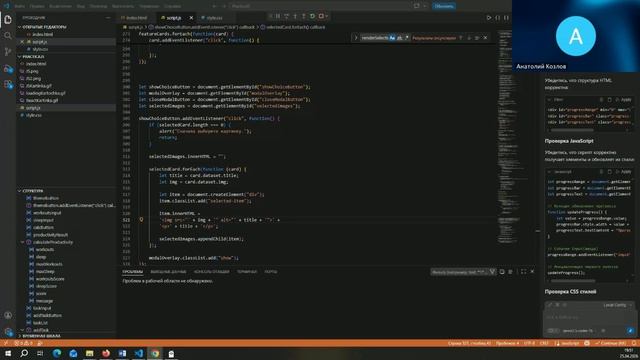The image size is (640, 360).
Task: Close the find widget
Action: tap(485, 38)
